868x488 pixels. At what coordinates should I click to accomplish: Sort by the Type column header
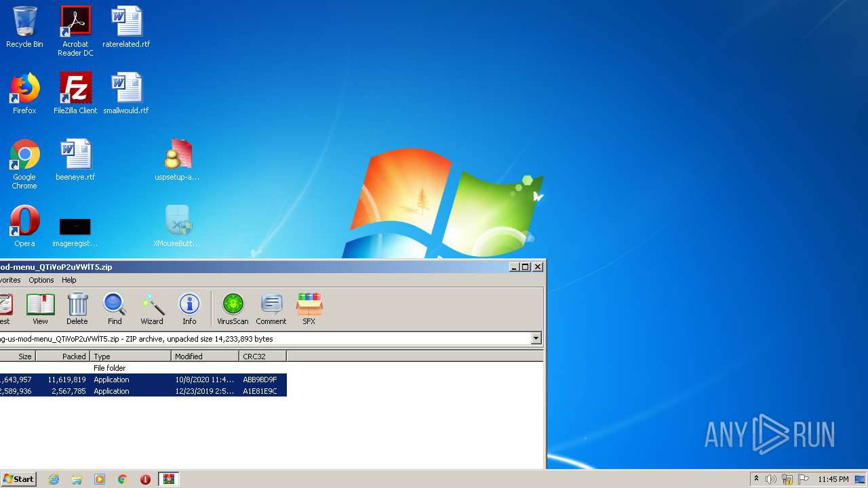point(131,356)
